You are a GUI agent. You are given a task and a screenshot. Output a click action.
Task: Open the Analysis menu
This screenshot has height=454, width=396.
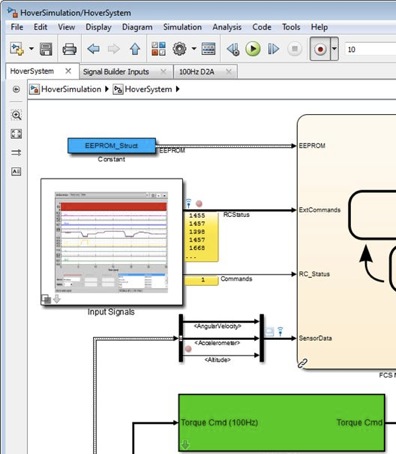coord(227,27)
